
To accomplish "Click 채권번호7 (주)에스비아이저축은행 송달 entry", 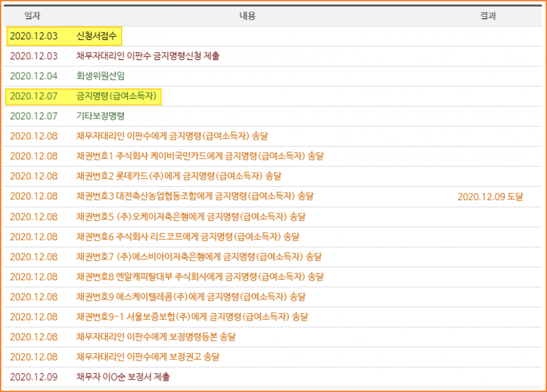I will pos(199,257).
